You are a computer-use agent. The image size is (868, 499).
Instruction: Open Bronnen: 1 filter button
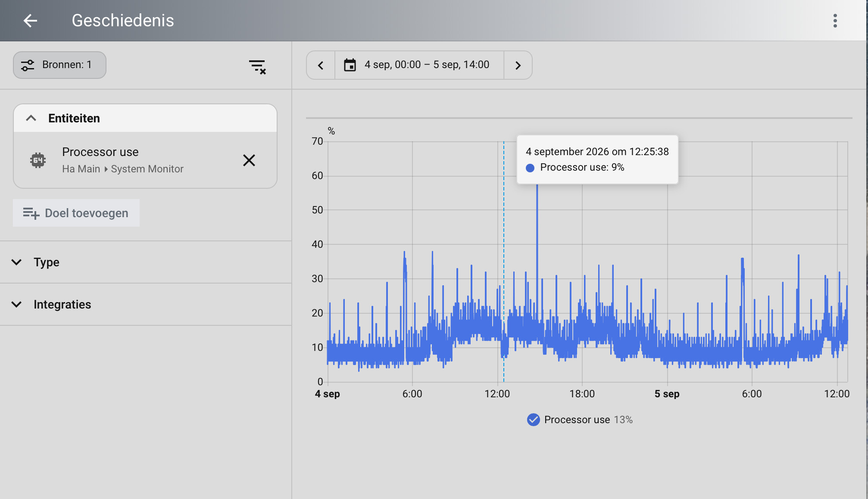pyautogui.click(x=59, y=65)
